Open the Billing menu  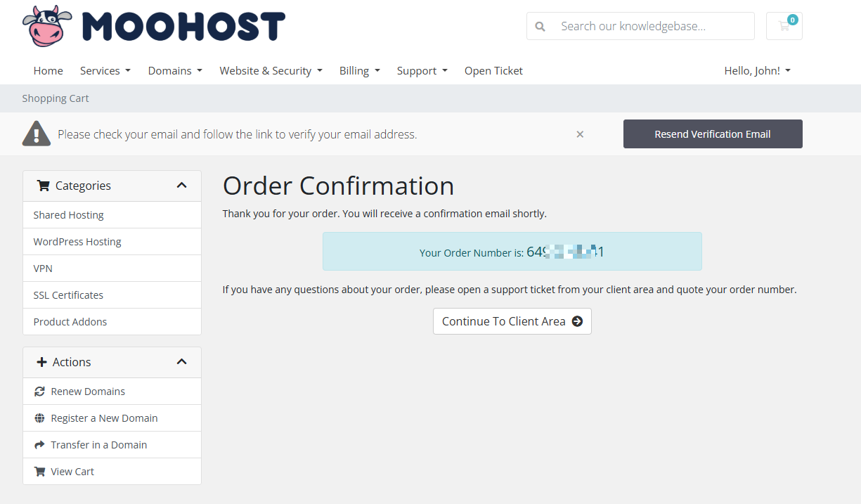(360, 71)
